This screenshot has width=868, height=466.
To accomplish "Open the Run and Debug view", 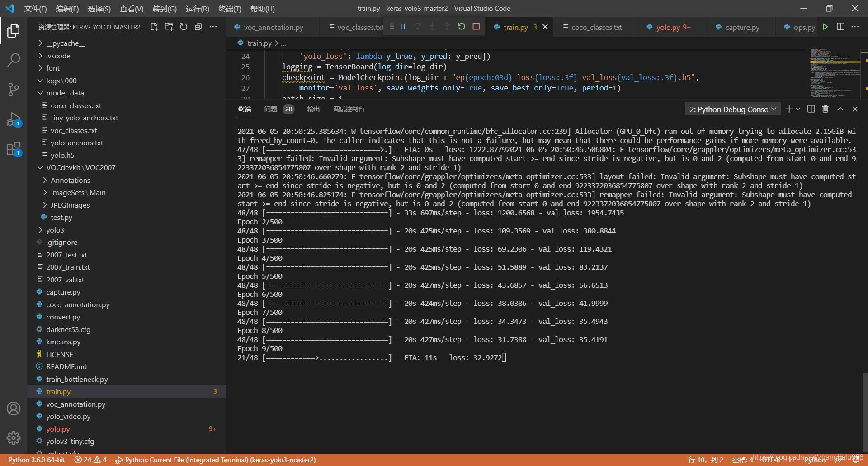I will tap(14, 119).
